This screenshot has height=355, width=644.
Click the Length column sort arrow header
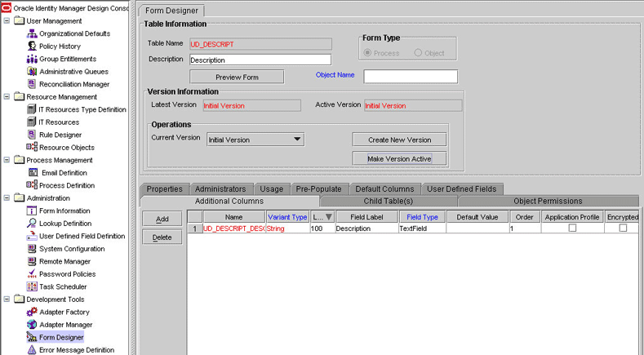pyautogui.click(x=322, y=217)
